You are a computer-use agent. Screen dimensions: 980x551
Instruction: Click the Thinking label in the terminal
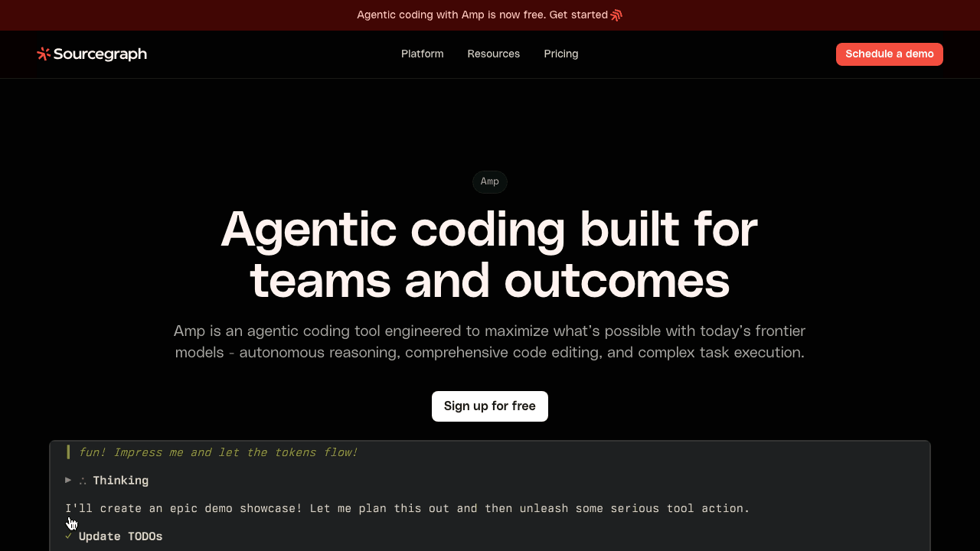pyautogui.click(x=120, y=481)
